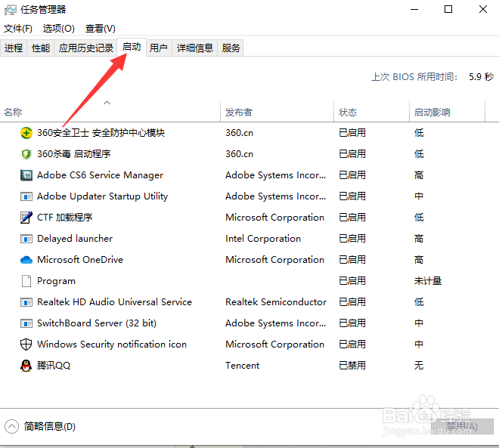499x448 pixels.
Task: Click the 腾讯QQ penguin icon
Action: point(26,366)
